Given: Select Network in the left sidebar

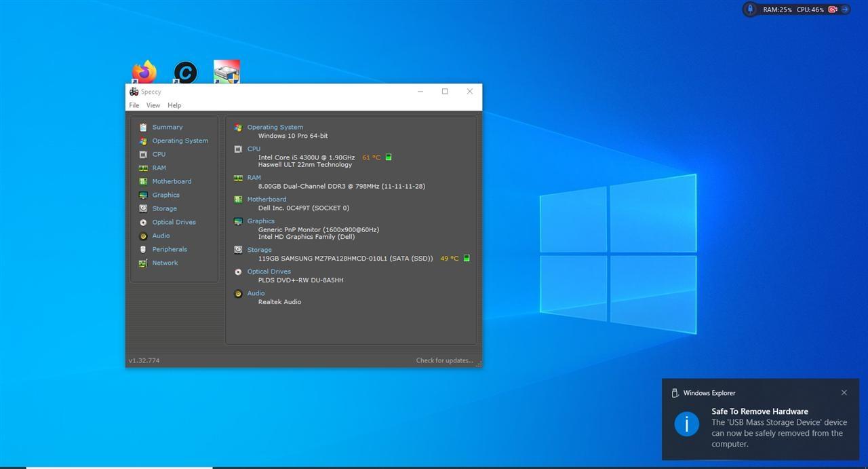Looking at the screenshot, I should 165,263.
